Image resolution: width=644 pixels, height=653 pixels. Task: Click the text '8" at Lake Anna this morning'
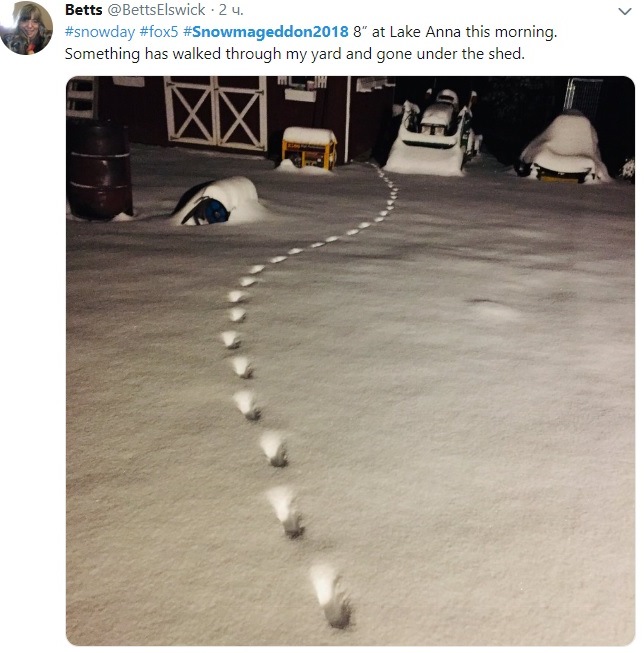pos(454,32)
